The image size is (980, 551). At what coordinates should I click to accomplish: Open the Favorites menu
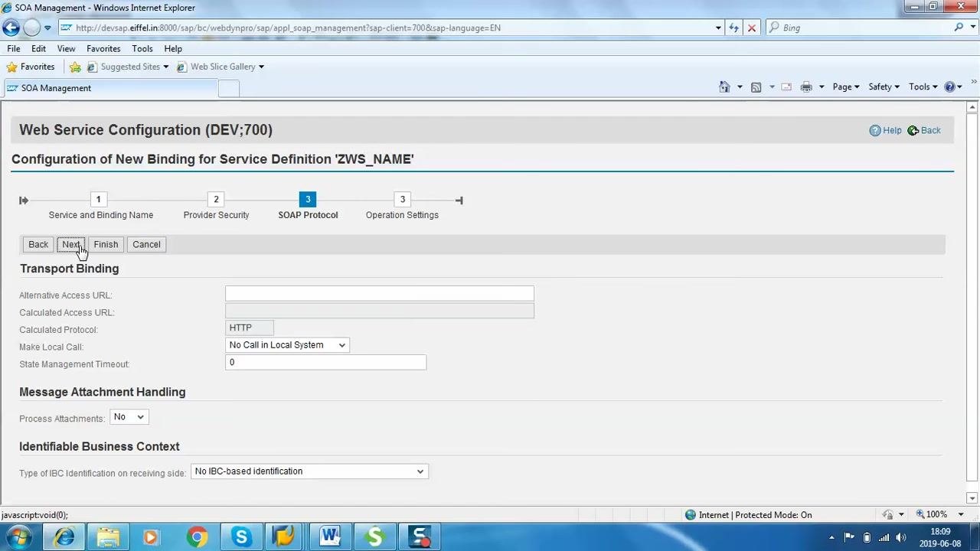click(103, 48)
